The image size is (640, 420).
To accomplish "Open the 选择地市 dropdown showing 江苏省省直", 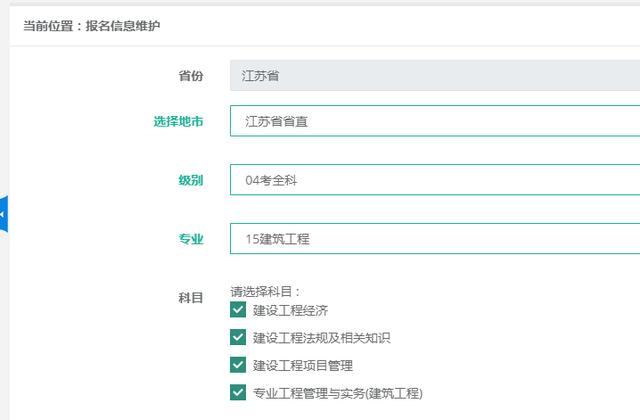I will click(x=435, y=121).
